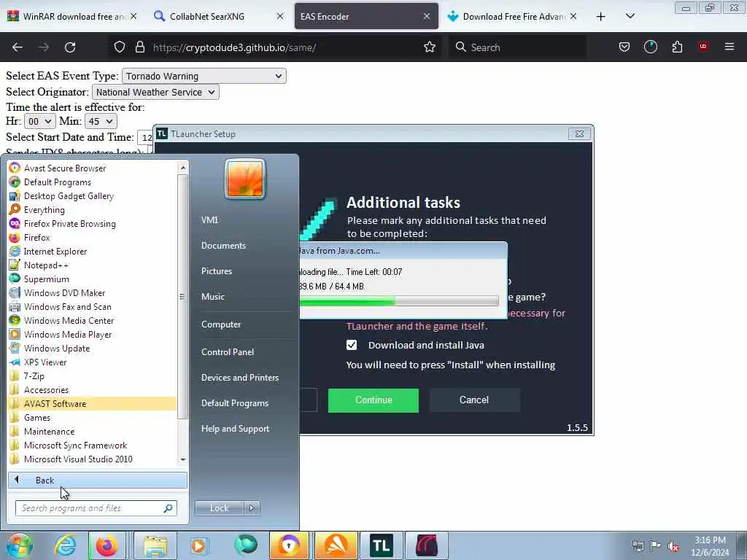Click Back in Start menu programs

97,480
